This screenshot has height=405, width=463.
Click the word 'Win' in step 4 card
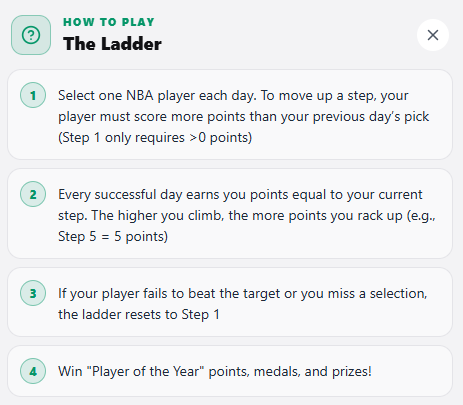(70, 371)
